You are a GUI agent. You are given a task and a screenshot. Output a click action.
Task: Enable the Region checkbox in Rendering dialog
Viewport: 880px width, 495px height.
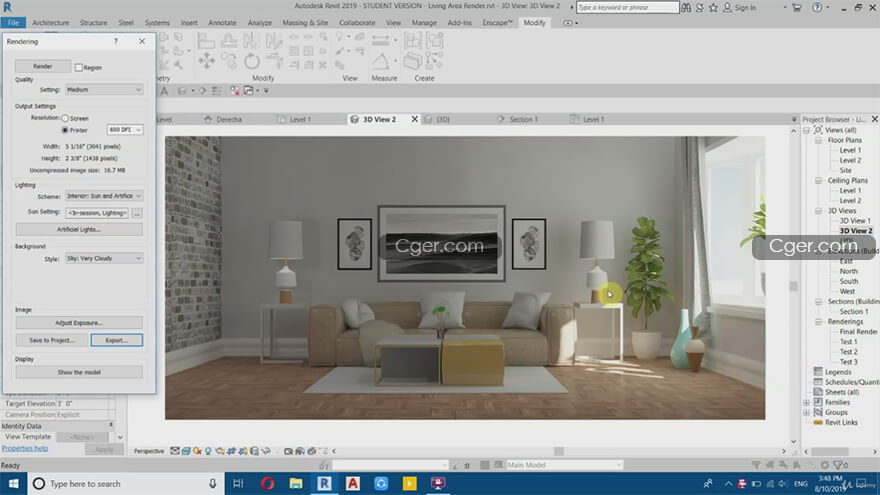coord(79,67)
